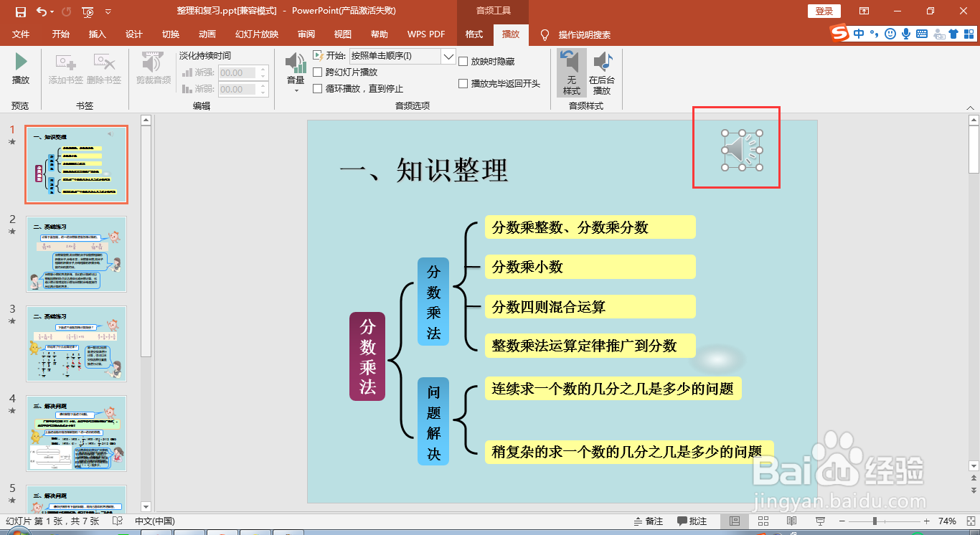Open the 剪裁音频 trim audio tool

point(154,68)
